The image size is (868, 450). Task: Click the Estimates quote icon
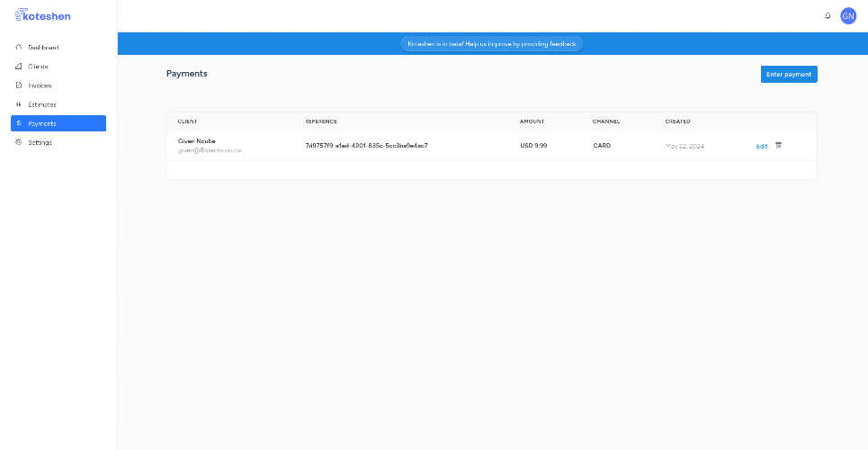(x=18, y=104)
